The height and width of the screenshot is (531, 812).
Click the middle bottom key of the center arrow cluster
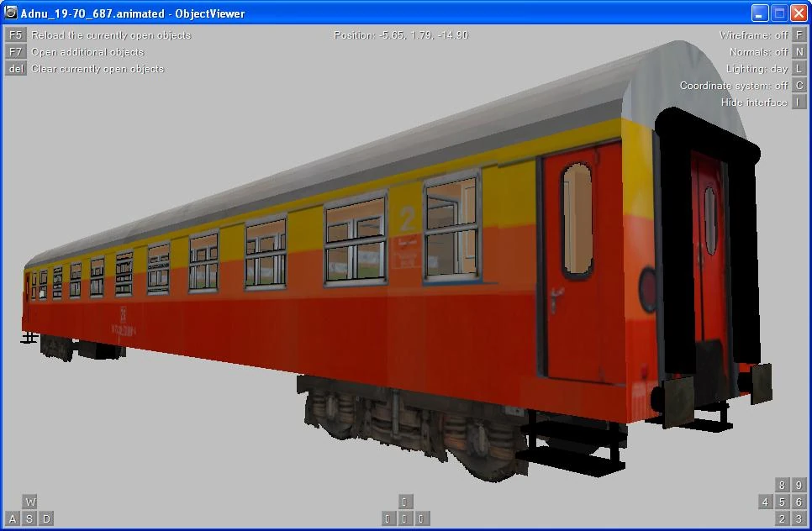(x=405, y=518)
